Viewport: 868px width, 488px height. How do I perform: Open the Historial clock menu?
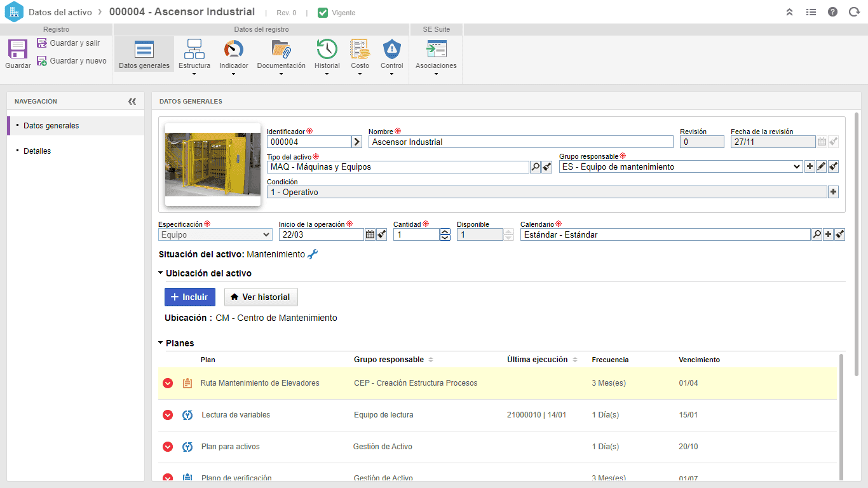[x=327, y=57]
